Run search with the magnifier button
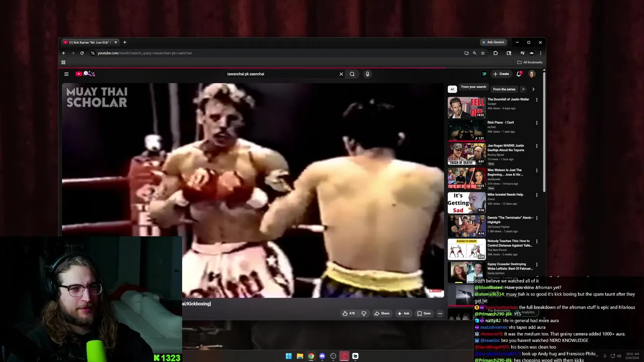The image size is (644, 362). tap(352, 74)
